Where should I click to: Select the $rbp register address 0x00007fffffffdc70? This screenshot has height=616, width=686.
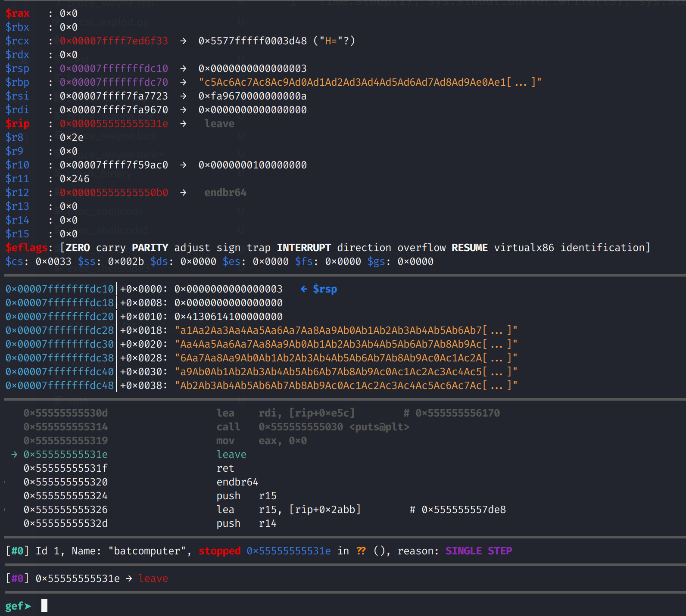pyautogui.click(x=114, y=82)
